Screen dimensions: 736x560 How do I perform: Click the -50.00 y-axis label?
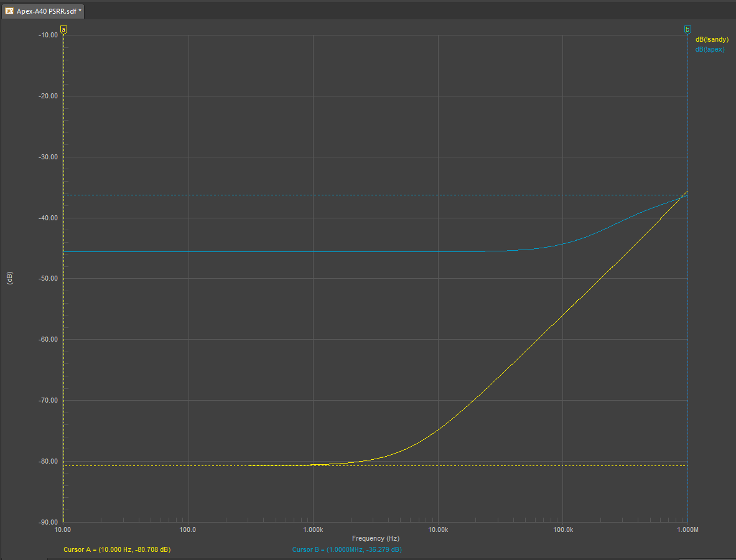click(48, 278)
